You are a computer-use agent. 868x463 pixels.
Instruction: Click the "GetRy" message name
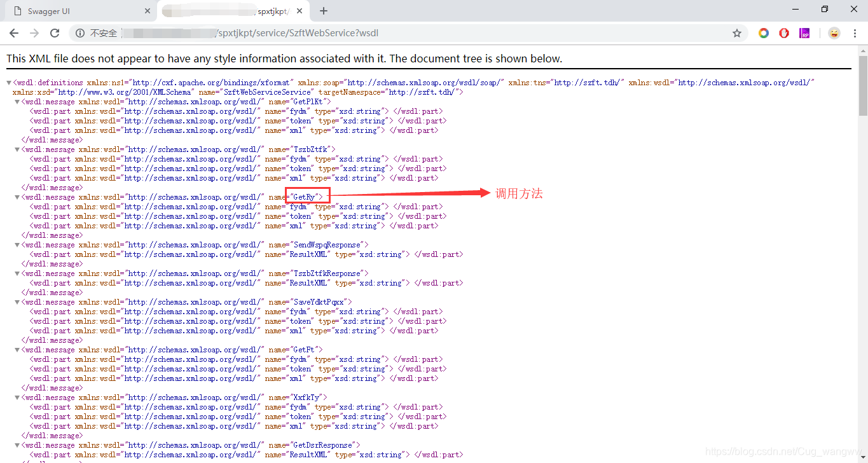click(x=305, y=197)
